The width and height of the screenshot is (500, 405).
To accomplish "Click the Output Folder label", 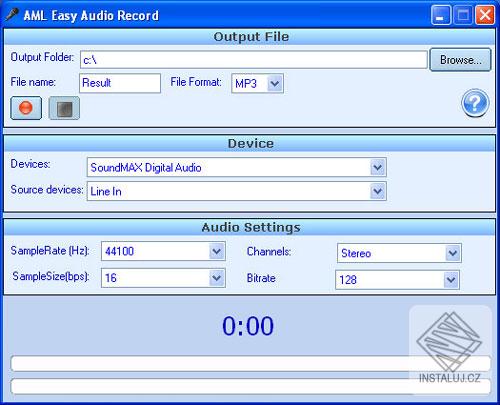I will pos(42,57).
